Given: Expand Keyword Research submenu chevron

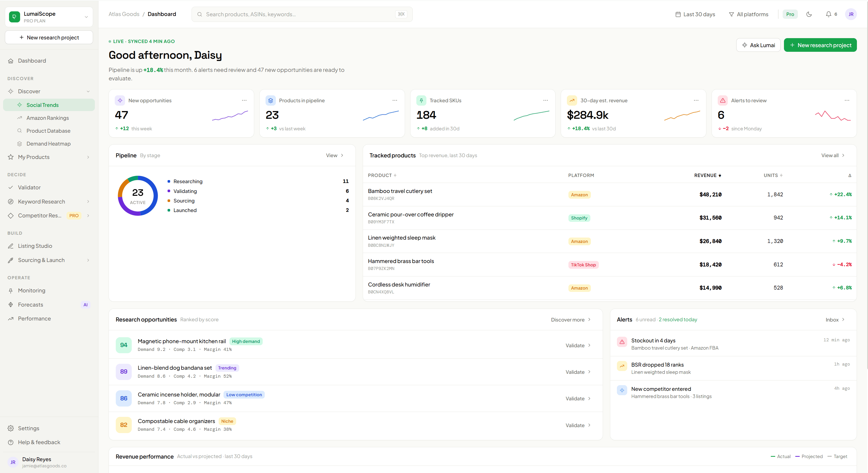Looking at the screenshot, I should tap(88, 201).
